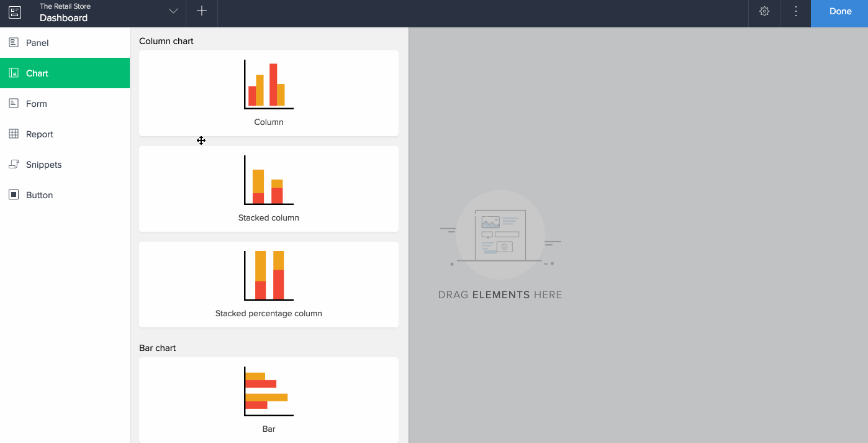Pick the Column chart thumbnail

pyautogui.click(x=269, y=93)
